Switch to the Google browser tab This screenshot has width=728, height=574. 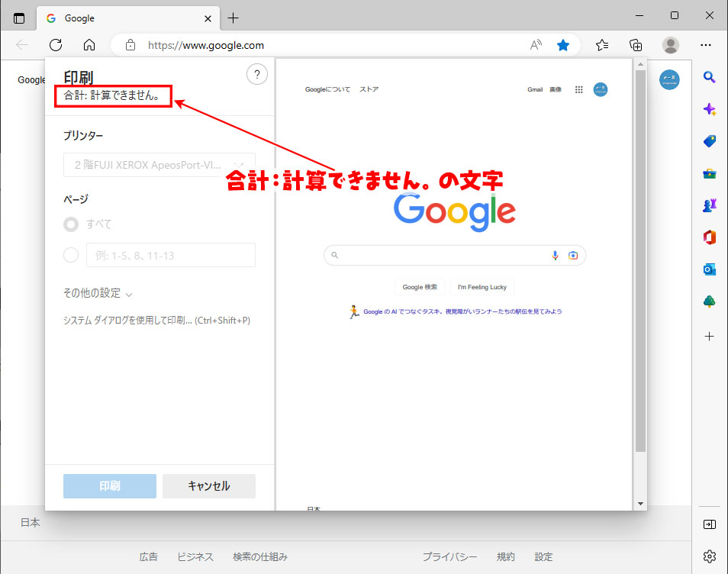(122, 18)
